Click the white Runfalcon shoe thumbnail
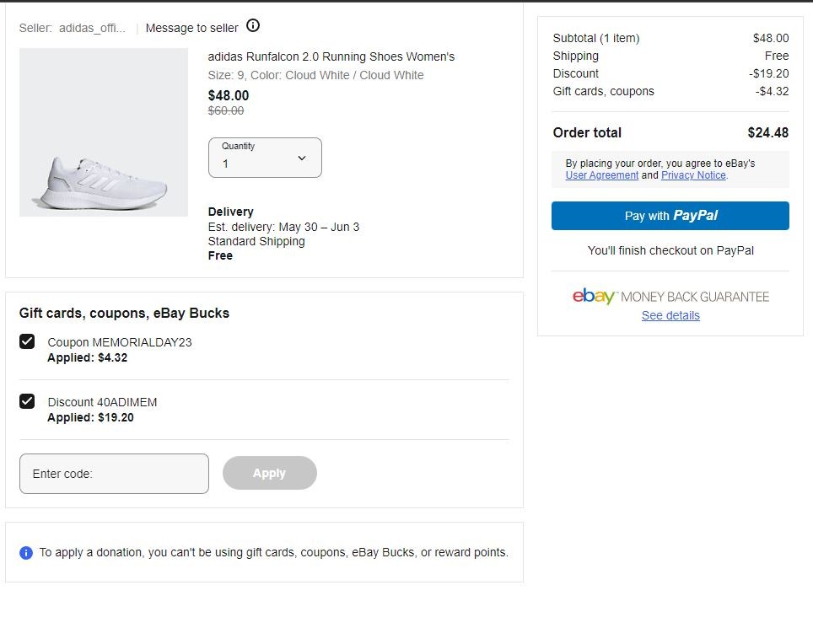Screen dimensions: 813x644 103,132
